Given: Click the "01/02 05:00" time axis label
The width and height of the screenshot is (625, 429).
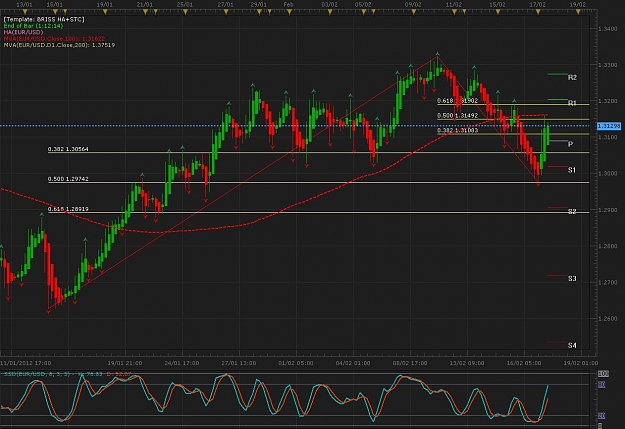Looking at the screenshot, I should [x=296, y=363].
